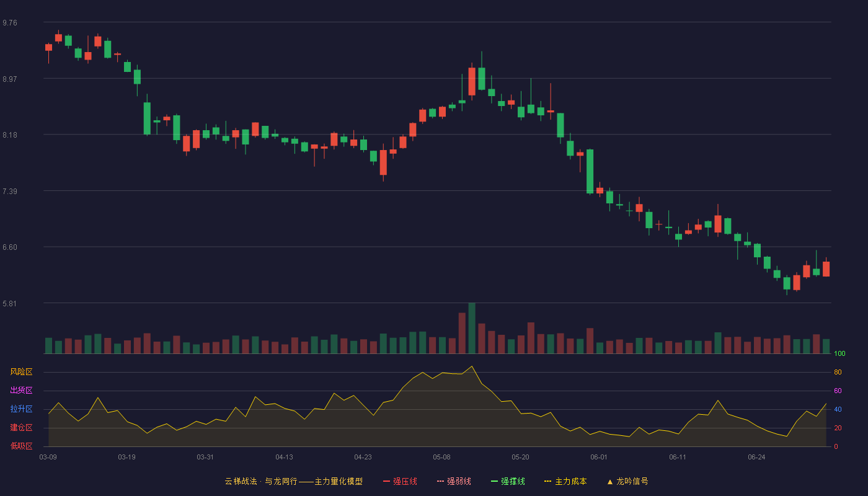Click the 05-08 date label
868x496 pixels.
(x=441, y=457)
